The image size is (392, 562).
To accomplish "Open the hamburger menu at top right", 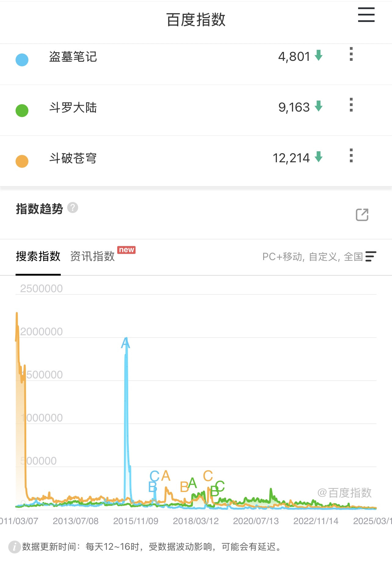I will 366,15.
